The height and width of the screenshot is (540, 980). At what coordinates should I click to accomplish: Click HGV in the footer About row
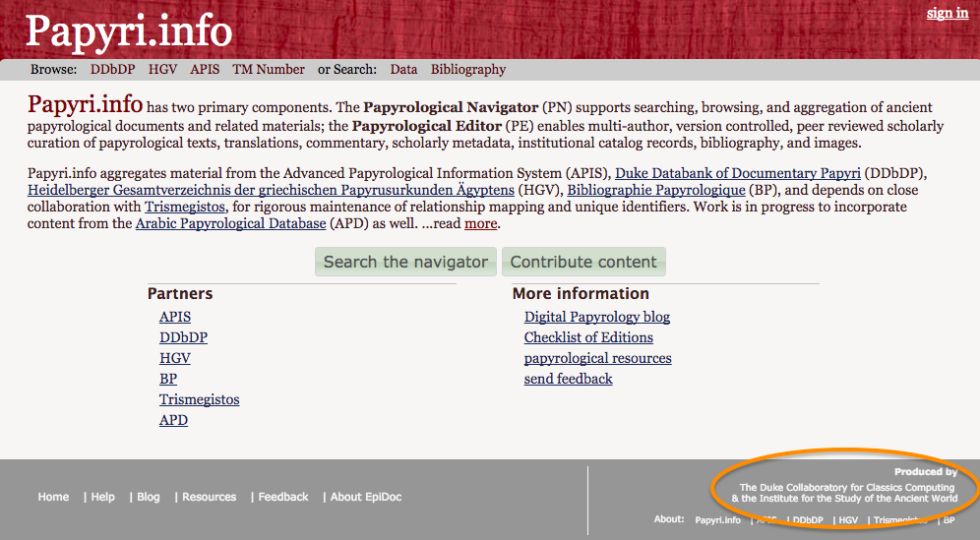pos(848,520)
